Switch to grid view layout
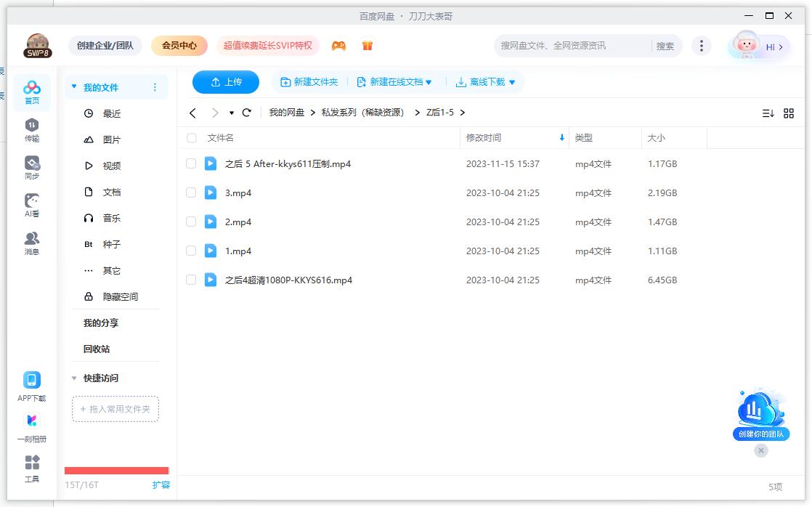The height and width of the screenshot is (507, 812). click(789, 113)
